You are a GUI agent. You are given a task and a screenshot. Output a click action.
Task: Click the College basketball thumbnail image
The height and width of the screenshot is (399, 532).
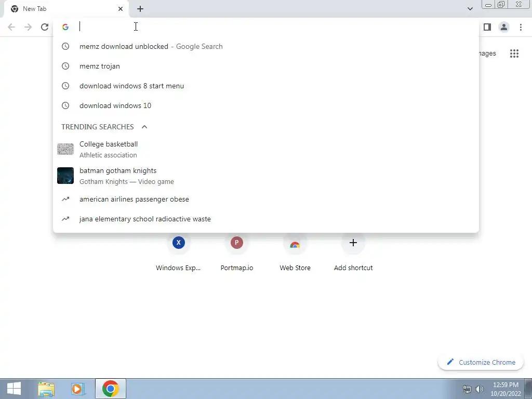65,149
